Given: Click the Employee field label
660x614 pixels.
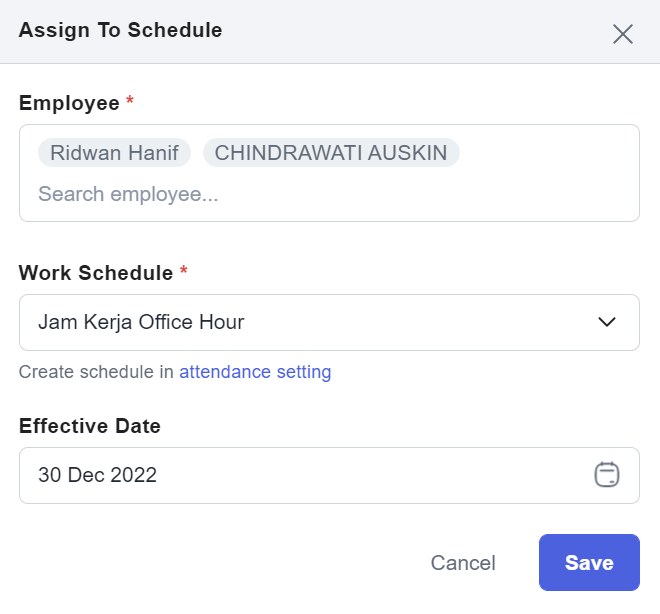Looking at the screenshot, I should tap(69, 104).
